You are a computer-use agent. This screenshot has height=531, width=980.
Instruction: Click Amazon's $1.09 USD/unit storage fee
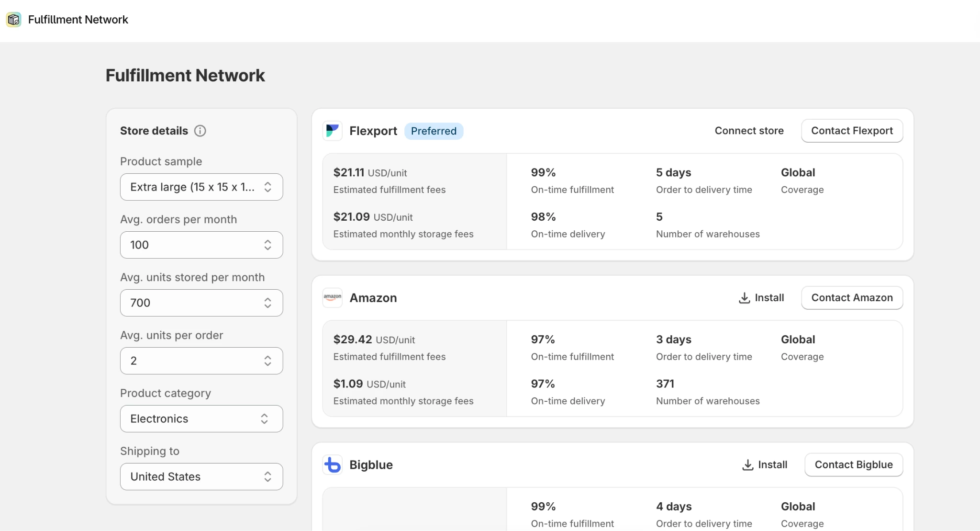pos(369,384)
